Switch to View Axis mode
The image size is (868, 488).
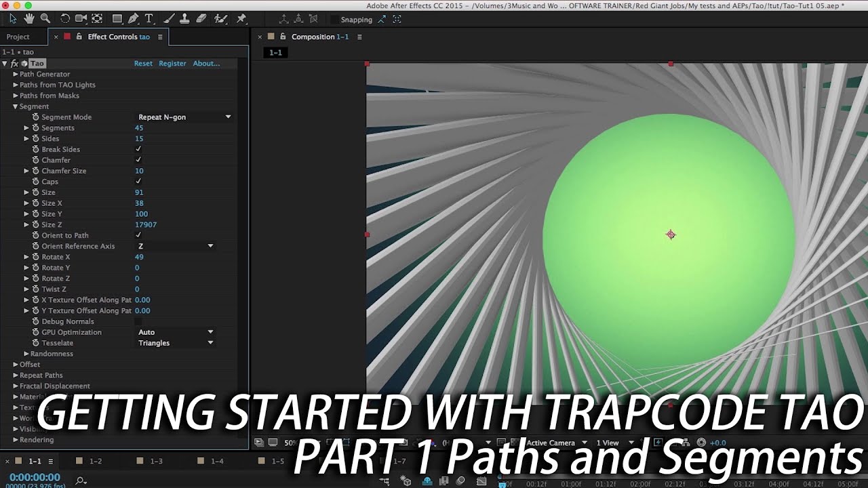coord(314,19)
